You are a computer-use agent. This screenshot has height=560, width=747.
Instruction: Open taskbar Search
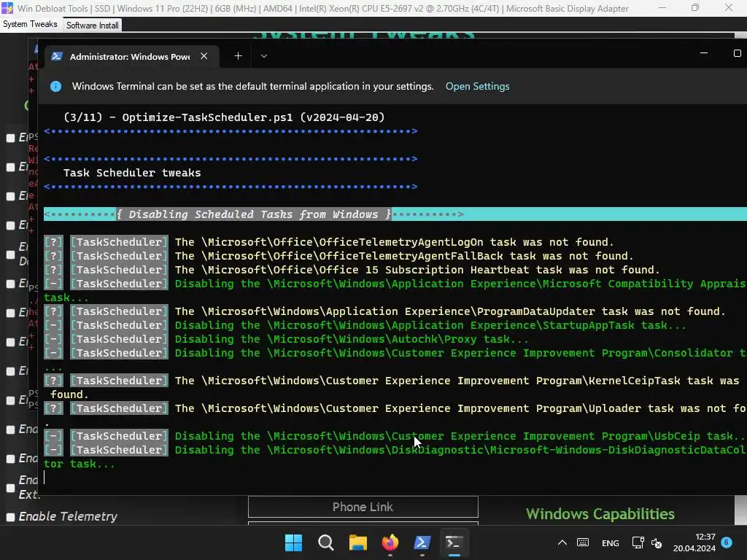pos(326,542)
